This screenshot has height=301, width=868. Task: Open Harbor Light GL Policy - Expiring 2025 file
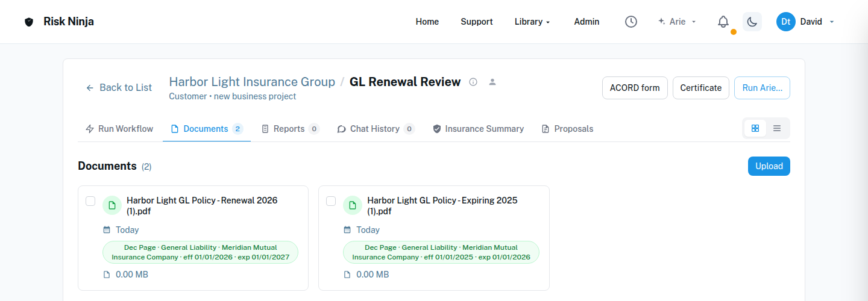[x=442, y=205]
